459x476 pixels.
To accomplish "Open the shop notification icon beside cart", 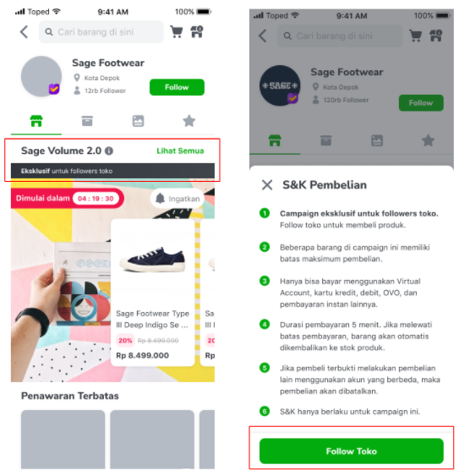I will [197, 31].
